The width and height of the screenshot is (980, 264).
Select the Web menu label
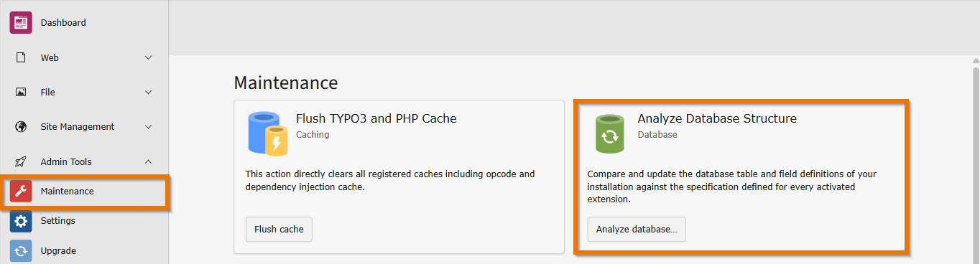50,57
